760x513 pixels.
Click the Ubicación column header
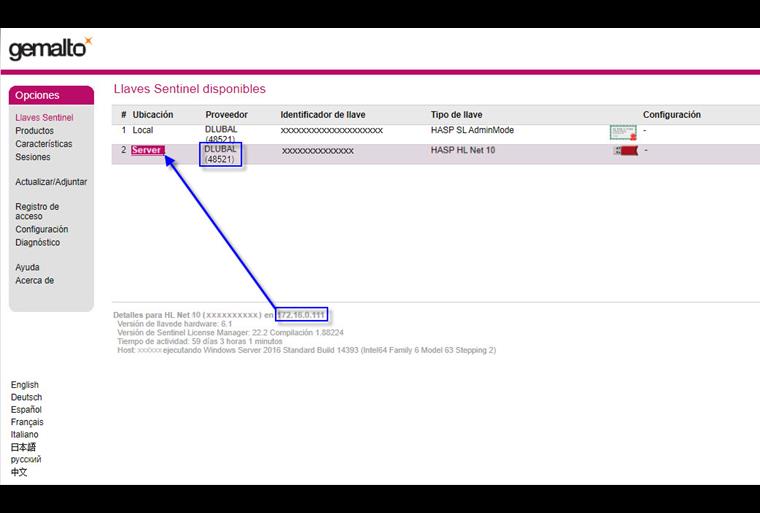coord(153,114)
